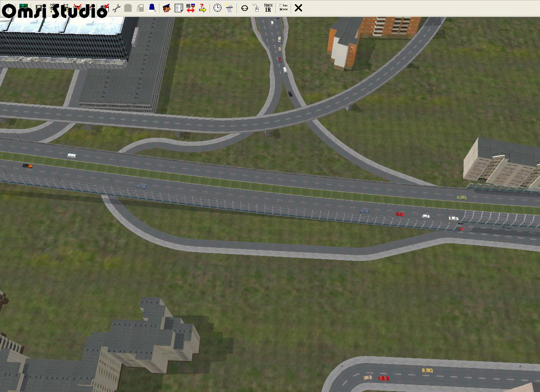Open the clock time settings icon
Image resolution: width=540 pixels, height=392 pixels.
[217, 8]
